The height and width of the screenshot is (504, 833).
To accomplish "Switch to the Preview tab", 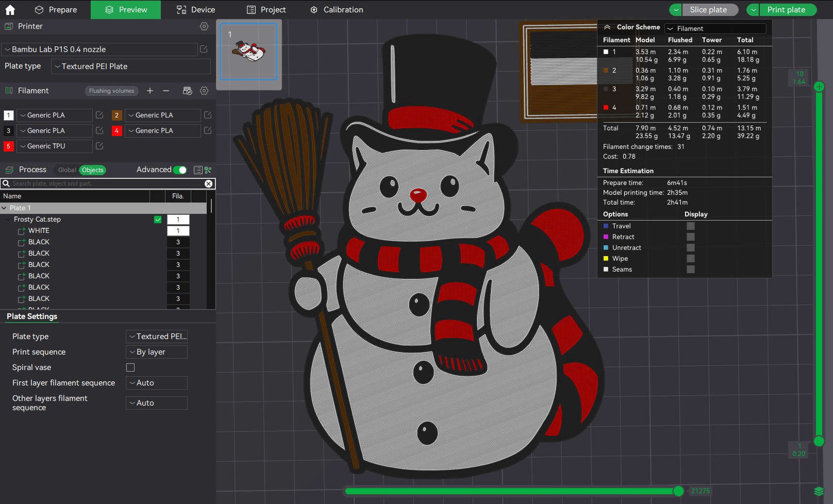I will [126, 10].
